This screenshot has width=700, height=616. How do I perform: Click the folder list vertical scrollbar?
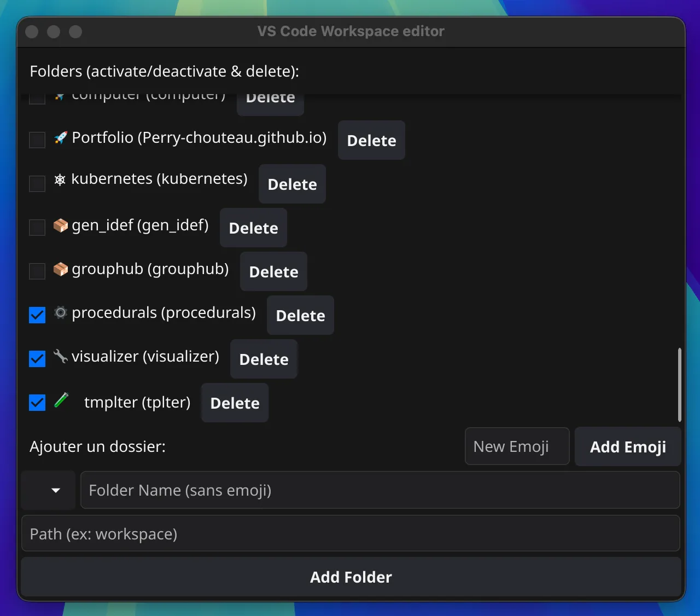pyautogui.click(x=679, y=385)
